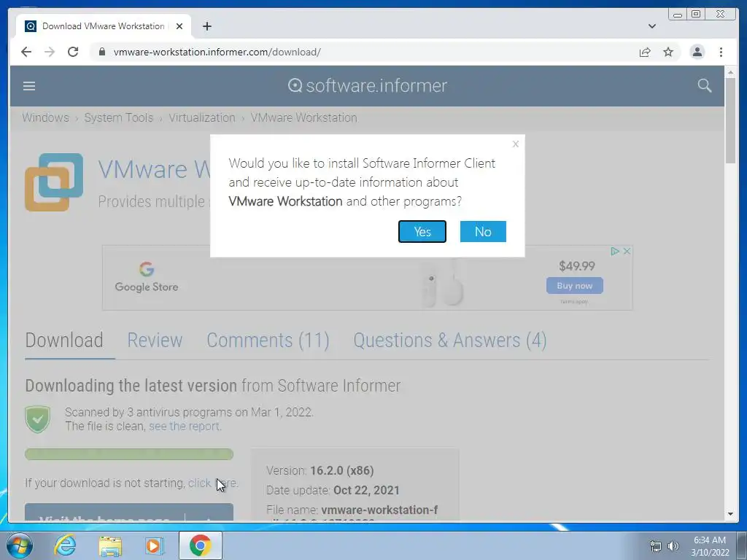Click the VMware Workstation logo icon
This screenshot has height=560, width=747.
pos(54,182)
